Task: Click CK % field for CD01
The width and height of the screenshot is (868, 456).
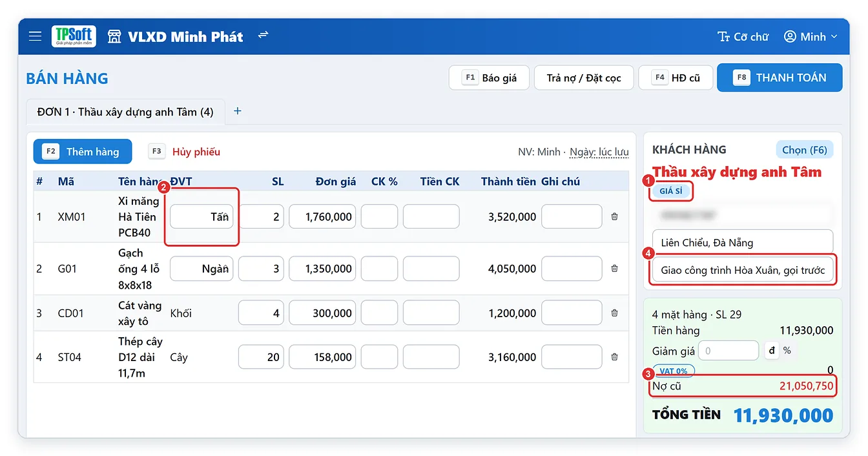Action: (379, 313)
